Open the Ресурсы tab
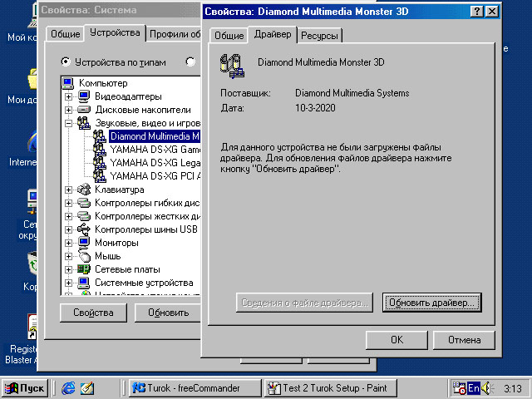 319,36
